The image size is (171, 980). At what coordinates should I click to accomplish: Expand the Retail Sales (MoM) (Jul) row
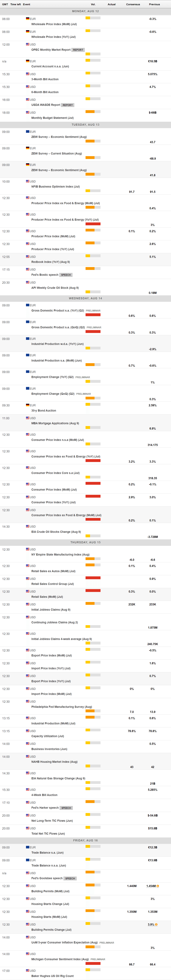(47, 597)
